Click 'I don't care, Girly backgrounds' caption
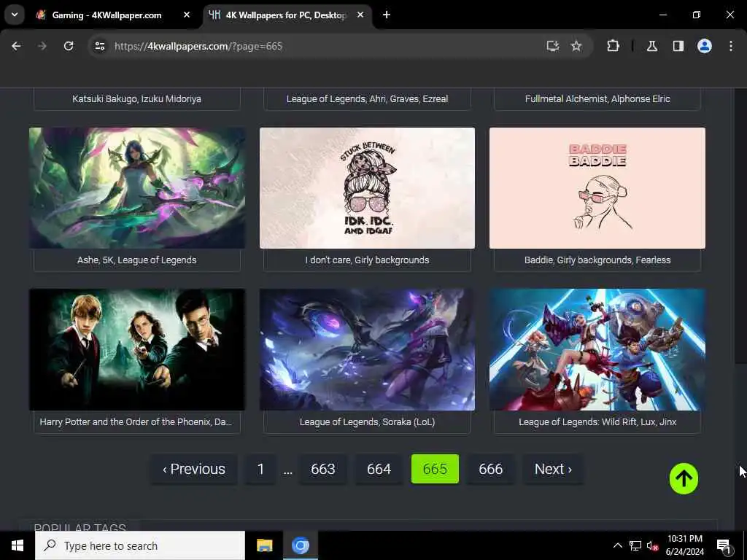 coord(368,260)
